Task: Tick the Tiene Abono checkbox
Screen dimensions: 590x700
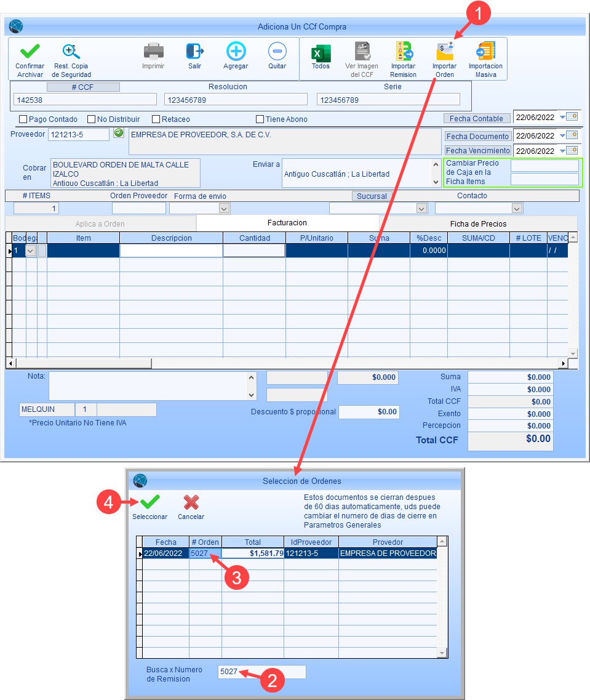Action: tap(260, 119)
